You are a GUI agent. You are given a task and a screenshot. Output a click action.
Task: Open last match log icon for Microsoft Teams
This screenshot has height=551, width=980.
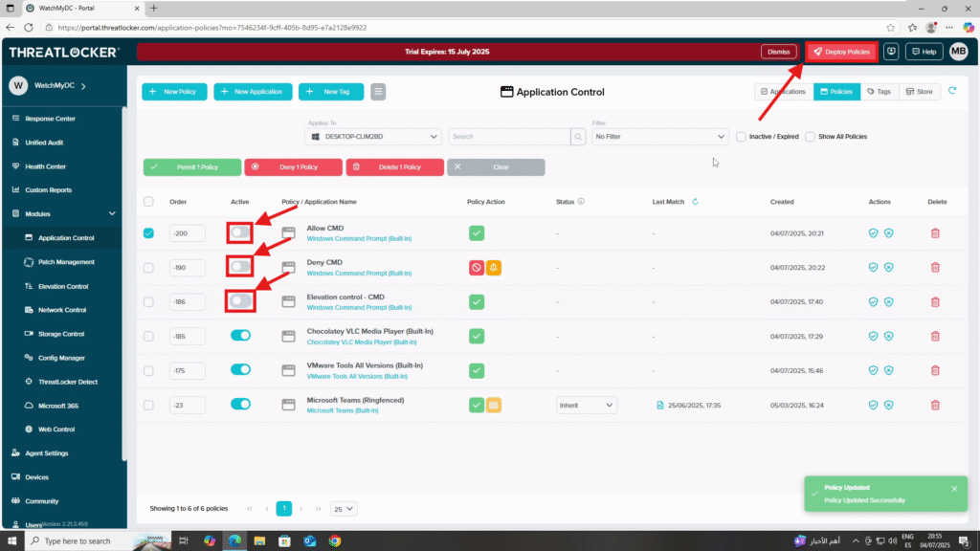pos(660,405)
